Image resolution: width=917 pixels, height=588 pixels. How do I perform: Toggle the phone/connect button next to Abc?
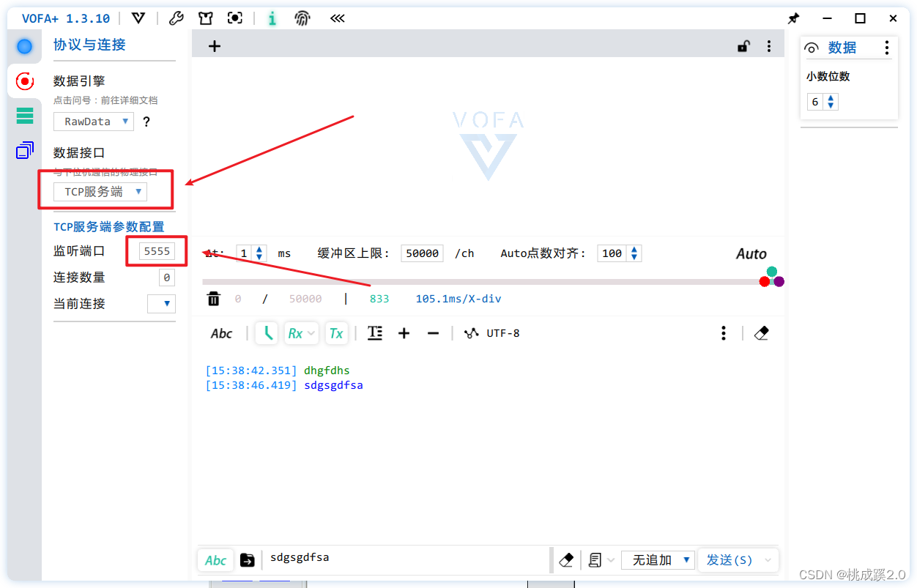[x=267, y=332]
